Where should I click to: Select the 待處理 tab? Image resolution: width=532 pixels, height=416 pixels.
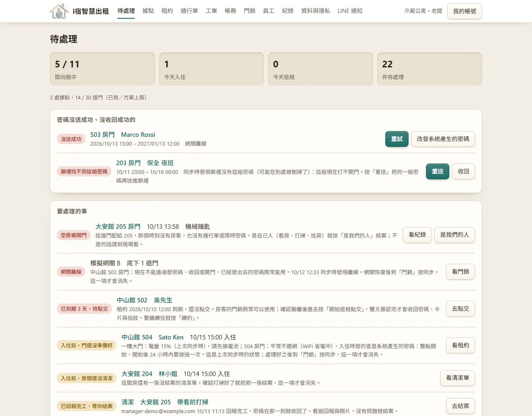(x=126, y=11)
